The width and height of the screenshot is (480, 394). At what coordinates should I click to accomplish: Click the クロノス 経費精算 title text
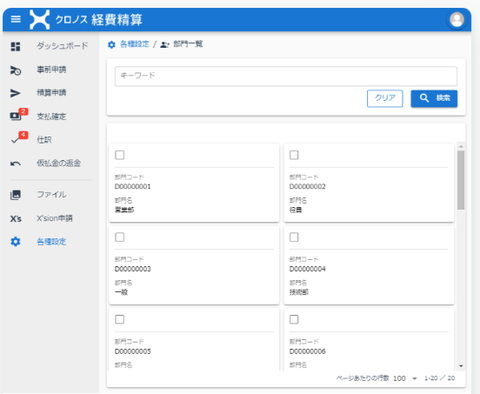click(x=99, y=20)
